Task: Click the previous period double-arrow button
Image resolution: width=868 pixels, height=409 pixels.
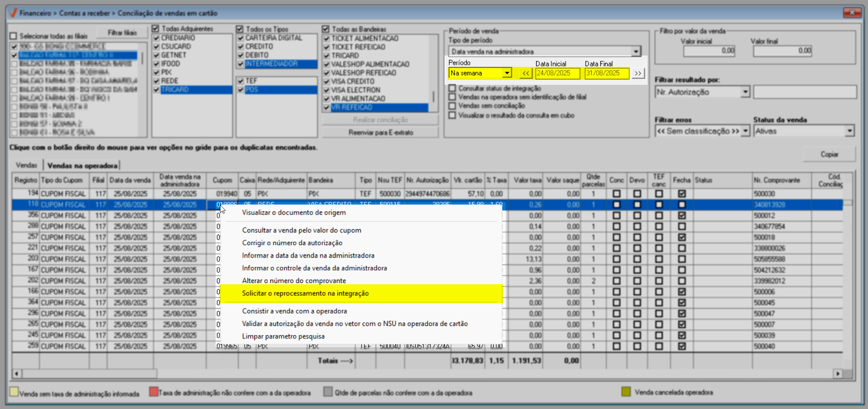Action: coord(526,73)
